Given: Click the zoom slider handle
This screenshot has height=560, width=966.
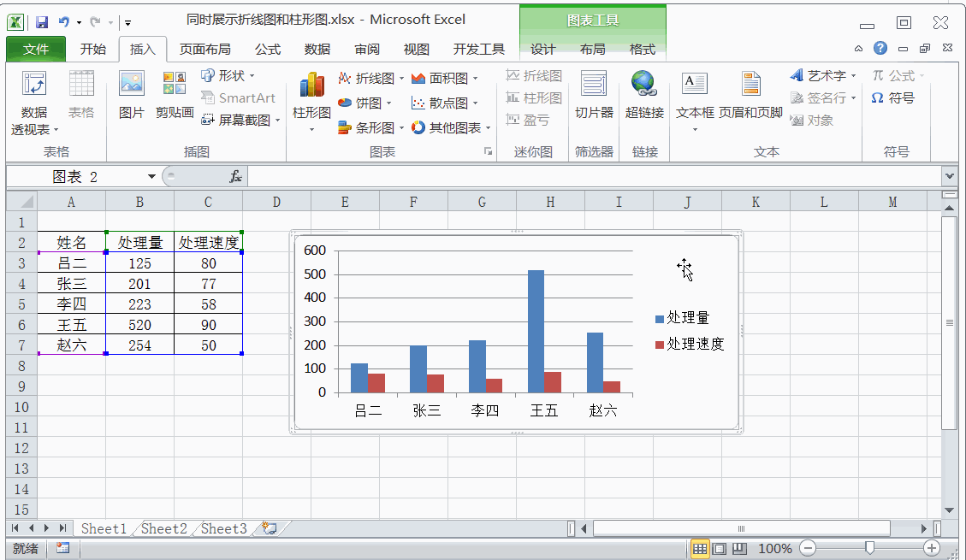Looking at the screenshot, I should [869, 548].
